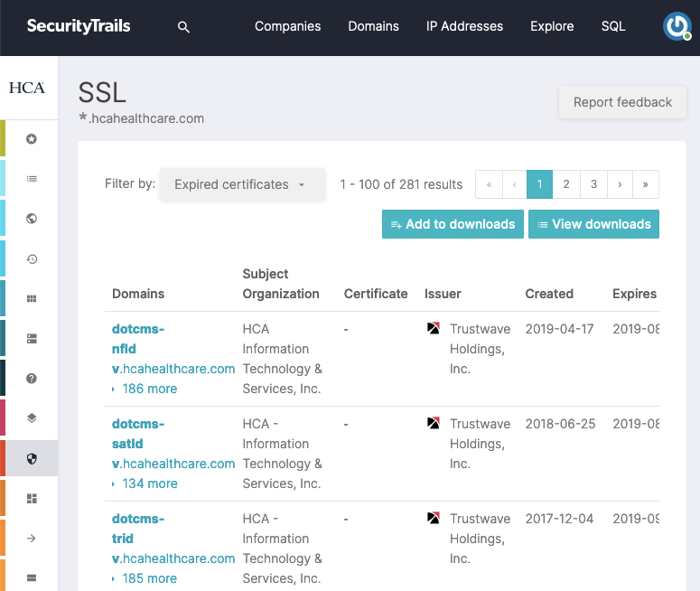Screen dimensions: 700x591
Task: Click the Created column header
Action: (x=549, y=294)
